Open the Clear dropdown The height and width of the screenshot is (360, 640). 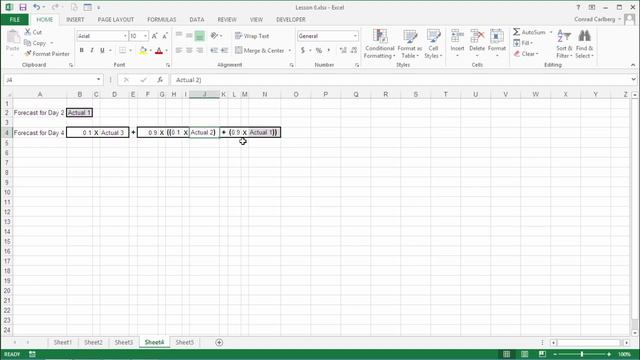(x=527, y=53)
